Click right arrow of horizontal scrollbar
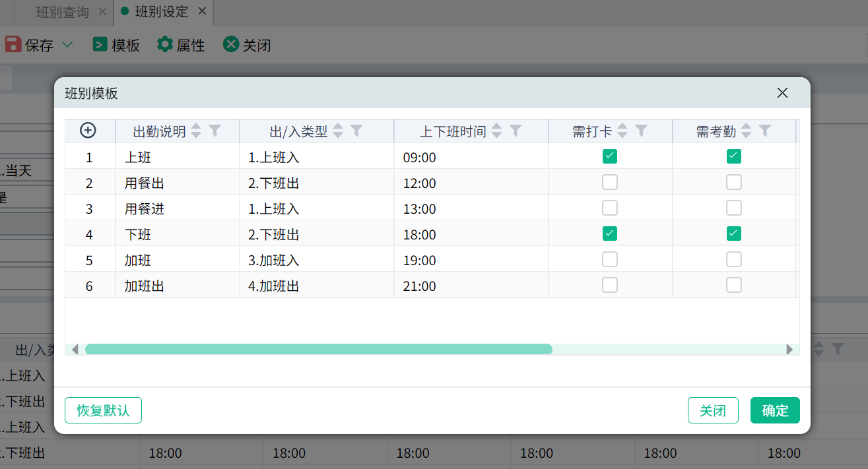This screenshot has width=868, height=469. (x=789, y=350)
